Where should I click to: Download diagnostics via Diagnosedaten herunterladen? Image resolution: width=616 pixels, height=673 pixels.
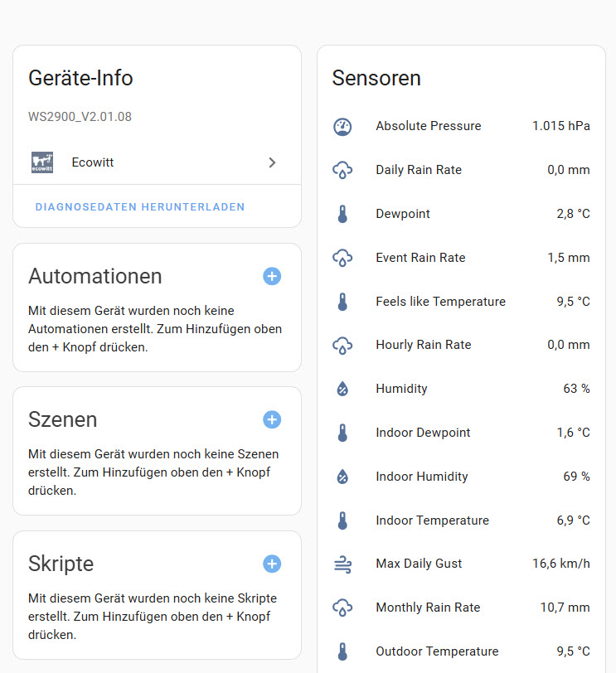pos(140,206)
